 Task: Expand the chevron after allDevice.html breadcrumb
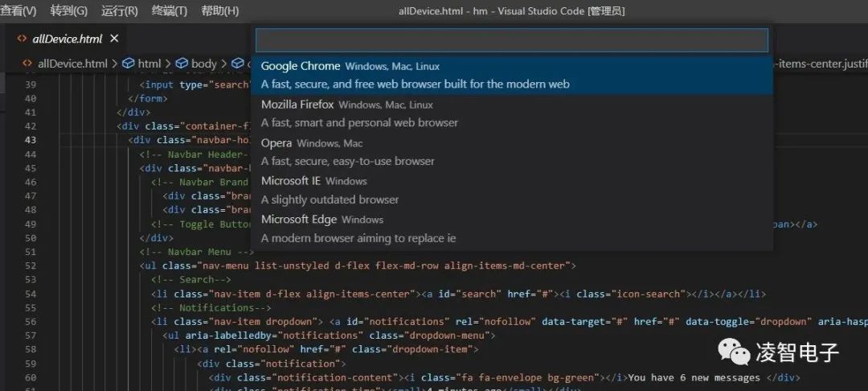(x=115, y=64)
